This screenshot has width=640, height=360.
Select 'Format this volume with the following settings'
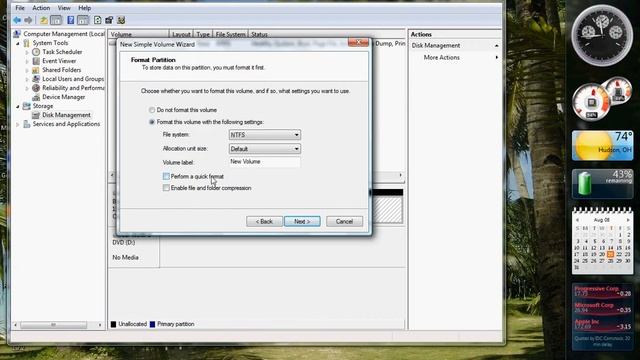click(152, 122)
